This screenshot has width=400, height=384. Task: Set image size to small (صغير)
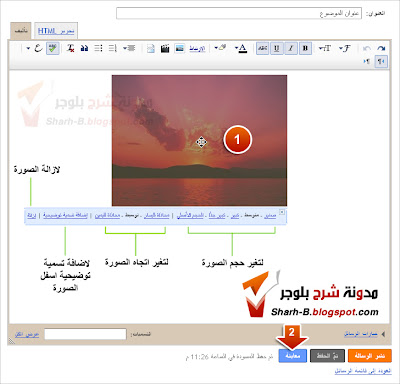[270, 216]
